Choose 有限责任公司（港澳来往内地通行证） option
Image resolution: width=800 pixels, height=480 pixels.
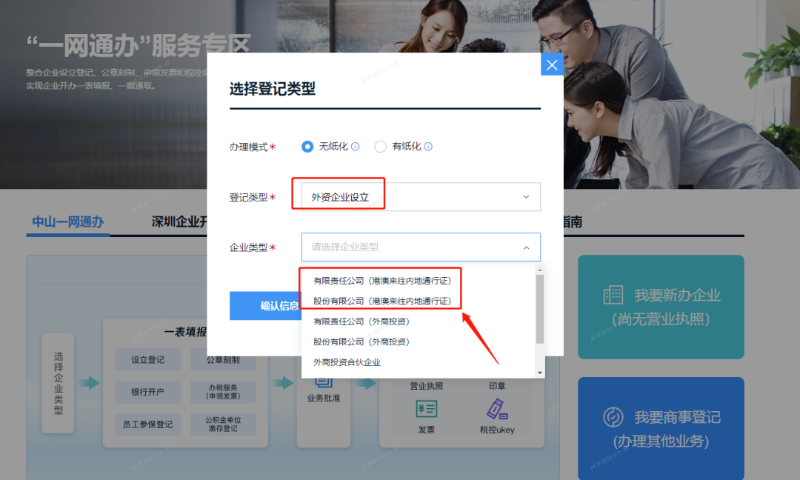click(382, 281)
